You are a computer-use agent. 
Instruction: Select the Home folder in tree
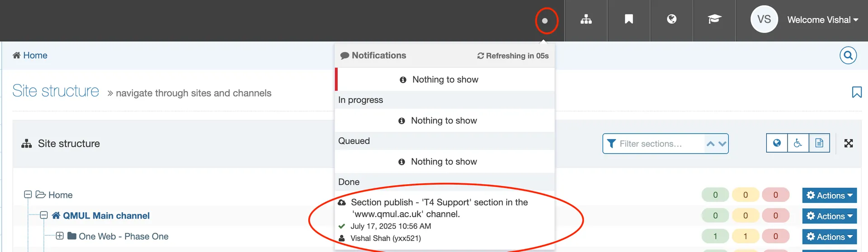click(x=54, y=195)
